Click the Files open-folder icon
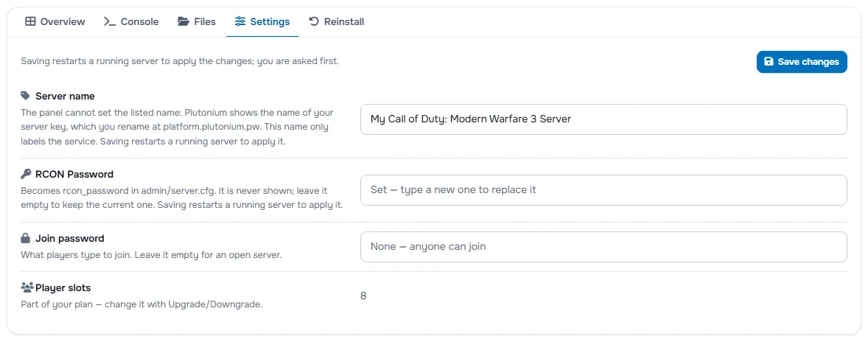 click(x=183, y=21)
